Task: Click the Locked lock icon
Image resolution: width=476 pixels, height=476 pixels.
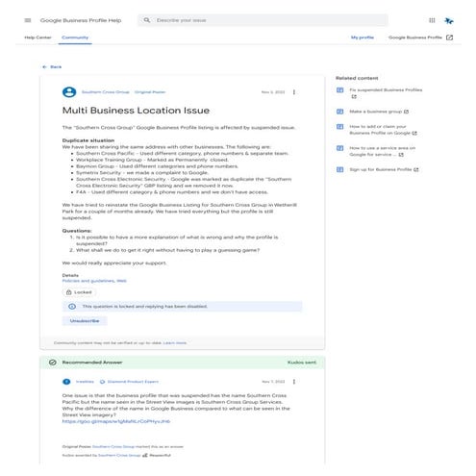Action: [x=68, y=292]
